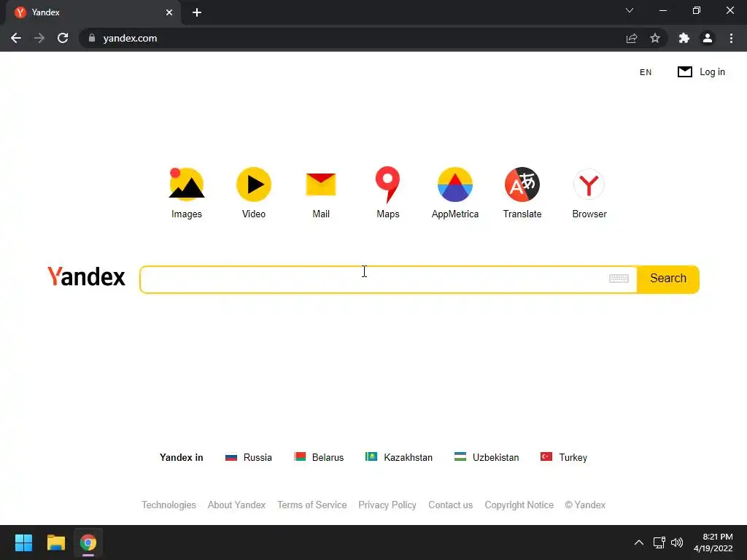Reload the page with the refresh icon
Screen dimensions: 747x560
tap(63, 38)
